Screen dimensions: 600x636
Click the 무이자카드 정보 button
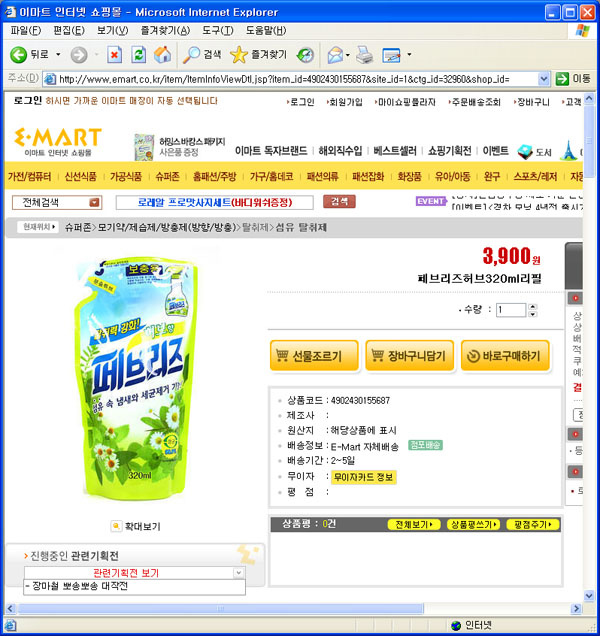(x=363, y=477)
